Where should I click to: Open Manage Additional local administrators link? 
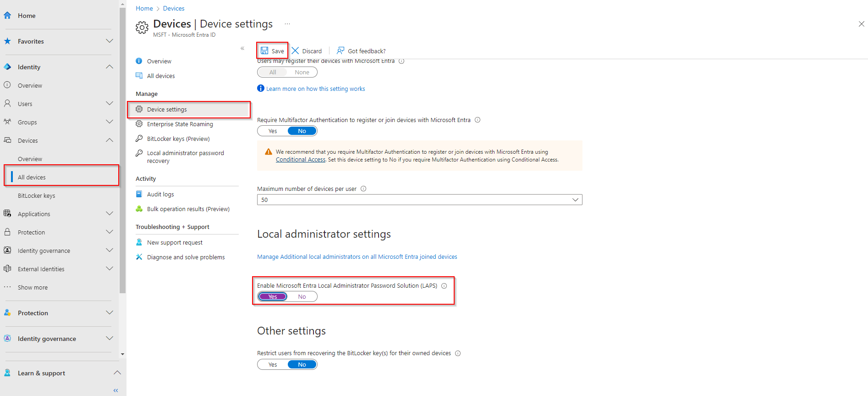click(x=357, y=257)
